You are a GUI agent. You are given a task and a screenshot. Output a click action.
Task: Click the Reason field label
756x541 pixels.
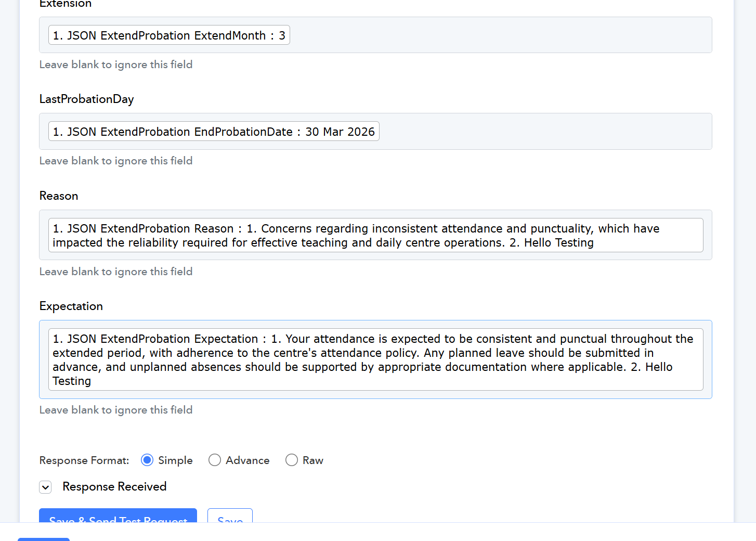click(59, 196)
